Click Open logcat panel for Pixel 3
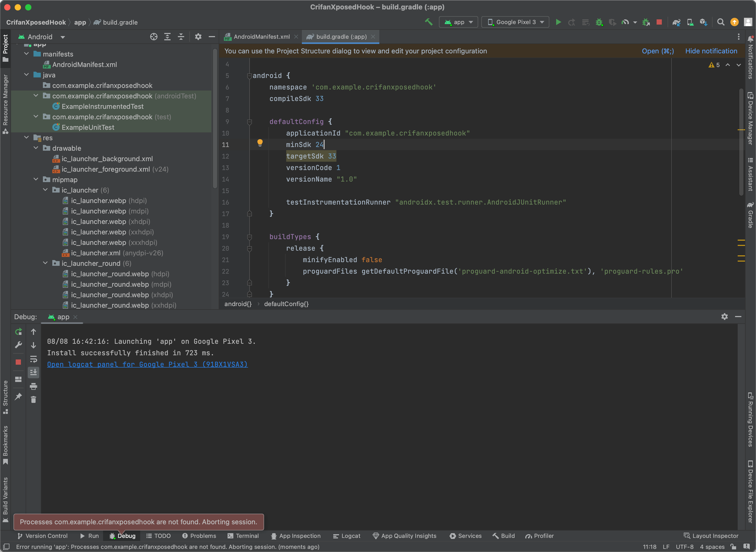Viewport: 756px width, 552px height. click(x=147, y=364)
